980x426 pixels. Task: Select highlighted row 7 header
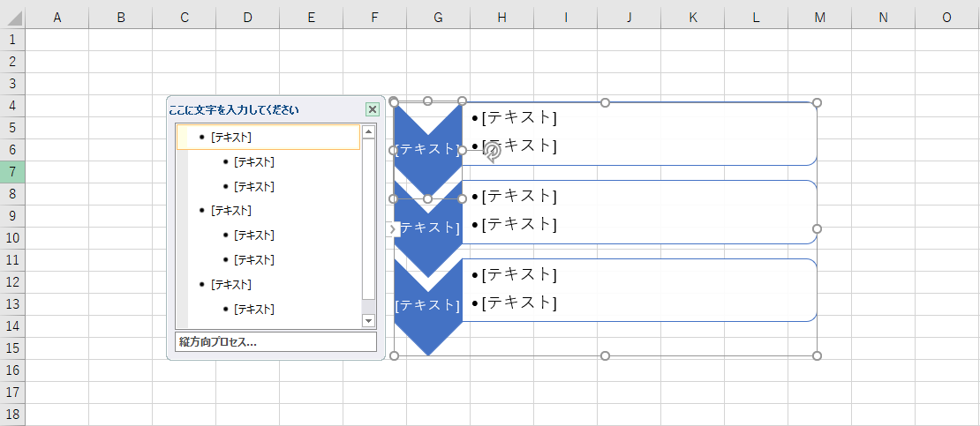(12, 172)
